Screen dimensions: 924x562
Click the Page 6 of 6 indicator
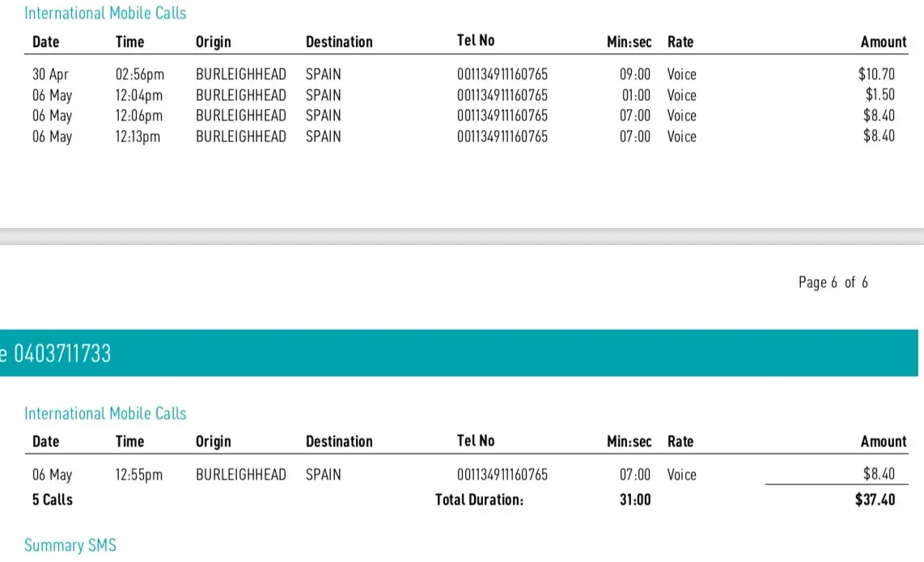(833, 282)
